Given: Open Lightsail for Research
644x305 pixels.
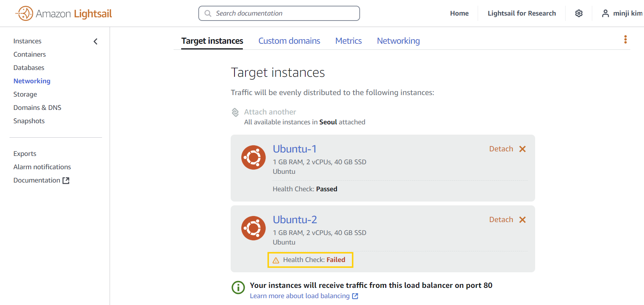Looking at the screenshot, I should tap(522, 13).
